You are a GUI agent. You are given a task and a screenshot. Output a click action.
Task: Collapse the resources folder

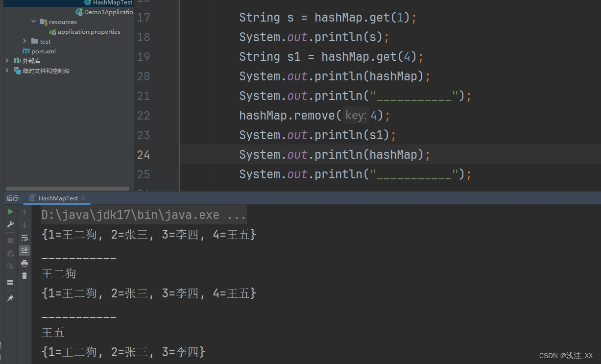point(33,22)
